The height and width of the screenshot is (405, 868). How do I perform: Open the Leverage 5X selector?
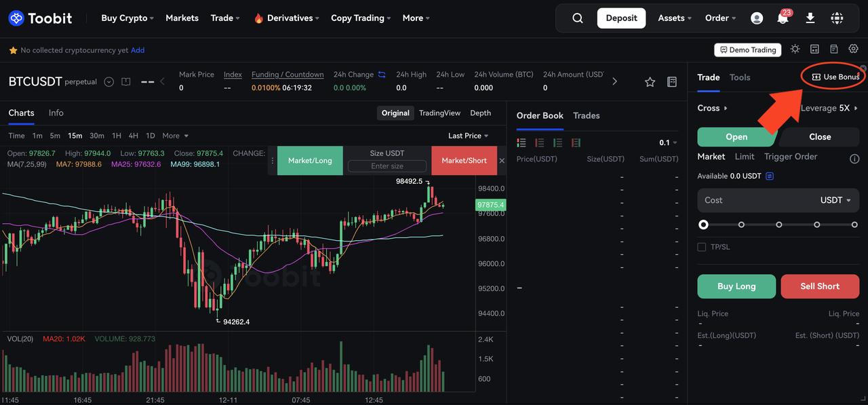point(829,108)
